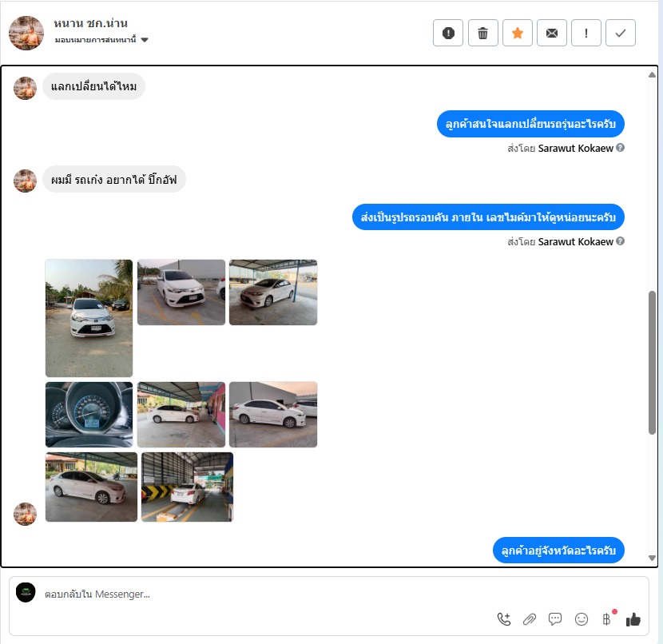Open saved replies speech bubble icon
663x644 pixels.
(554, 619)
